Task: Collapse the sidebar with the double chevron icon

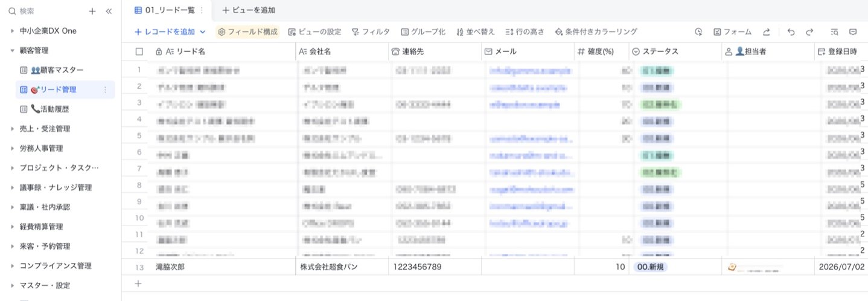Action: tap(109, 11)
